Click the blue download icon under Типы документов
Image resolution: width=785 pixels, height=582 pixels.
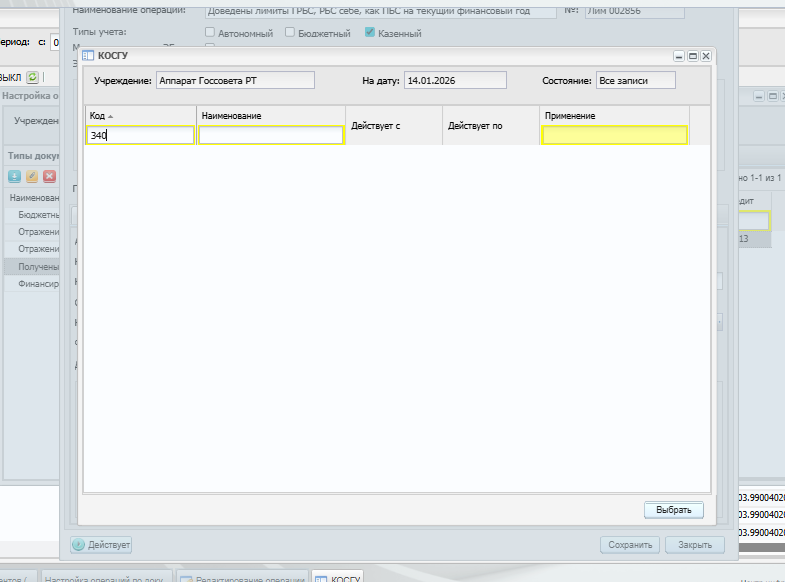15,176
